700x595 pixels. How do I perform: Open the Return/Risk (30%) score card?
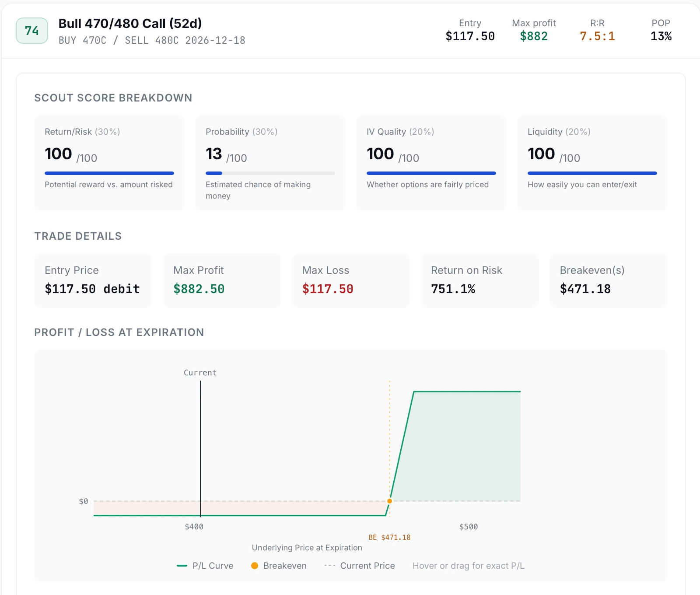point(109,163)
